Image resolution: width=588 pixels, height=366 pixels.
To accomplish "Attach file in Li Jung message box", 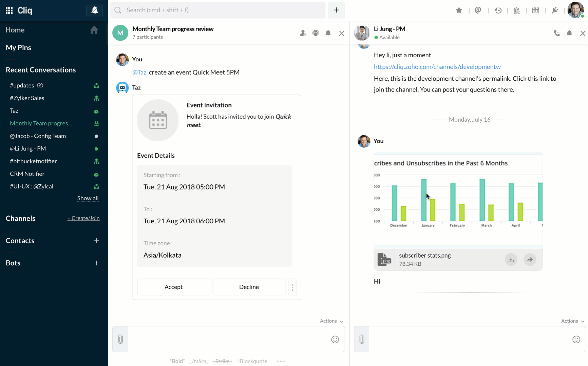I will point(362,339).
